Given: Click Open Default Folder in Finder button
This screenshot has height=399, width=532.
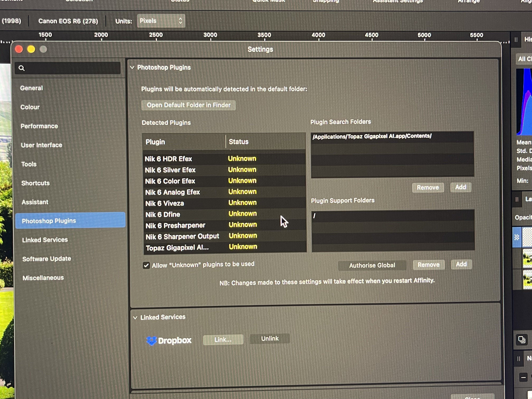Looking at the screenshot, I should click(x=189, y=105).
